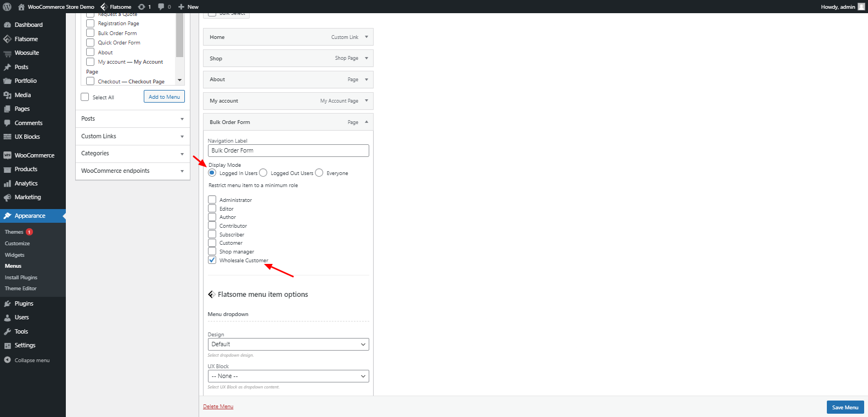868x417 pixels.
Task: Select Everyone display mode
Action: tap(319, 173)
